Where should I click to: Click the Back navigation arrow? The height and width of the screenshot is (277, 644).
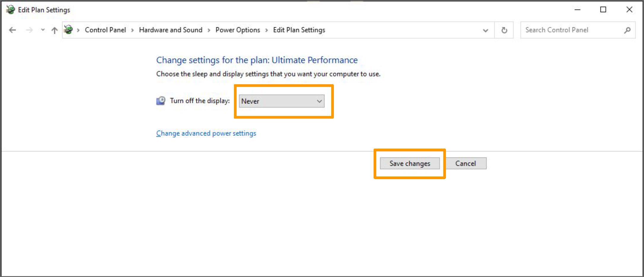tap(12, 30)
